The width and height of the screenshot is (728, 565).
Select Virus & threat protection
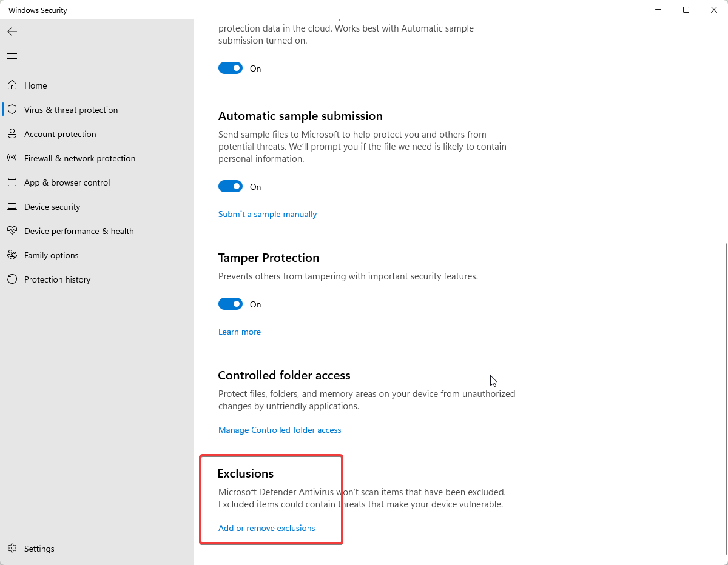pyautogui.click(x=97, y=110)
